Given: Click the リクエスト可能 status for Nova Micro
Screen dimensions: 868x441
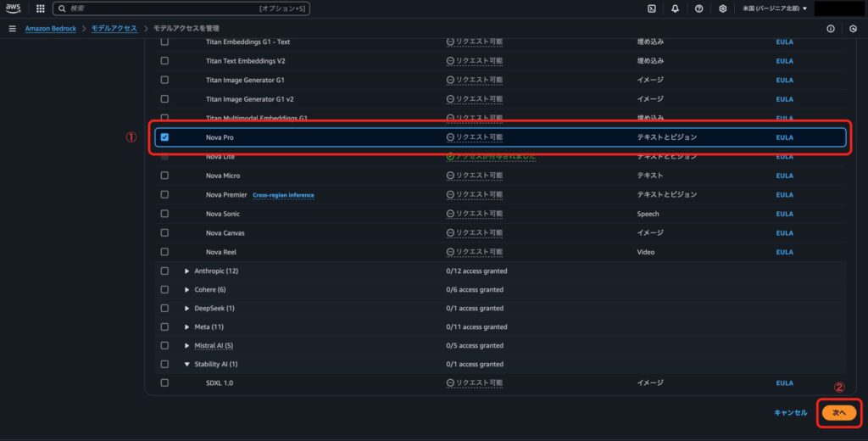Looking at the screenshot, I should [x=475, y=176].
